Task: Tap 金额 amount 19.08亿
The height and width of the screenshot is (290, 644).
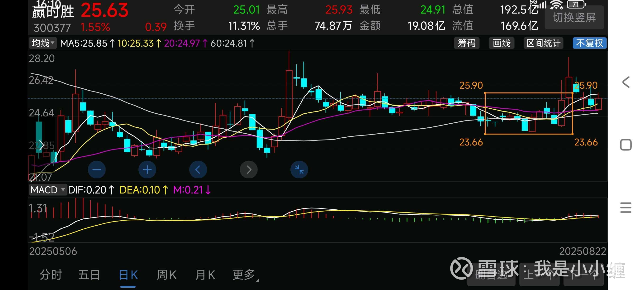Action: [426, 26]
